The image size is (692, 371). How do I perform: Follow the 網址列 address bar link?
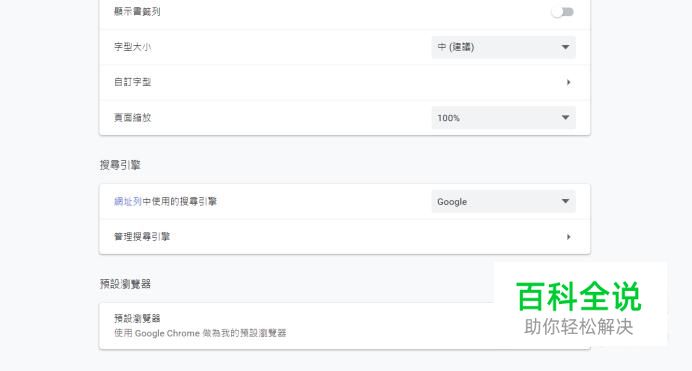pyautogui.click(x=128, y=202)
